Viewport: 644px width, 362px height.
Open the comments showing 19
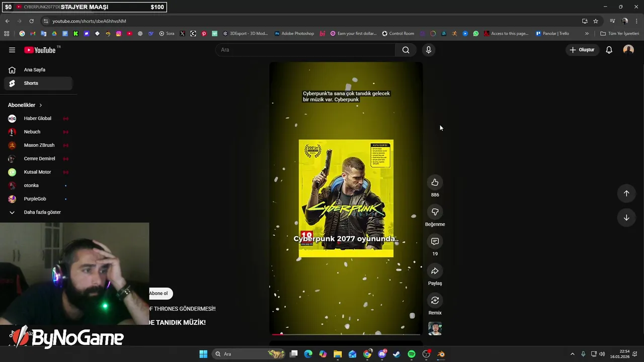coord(435,242)
